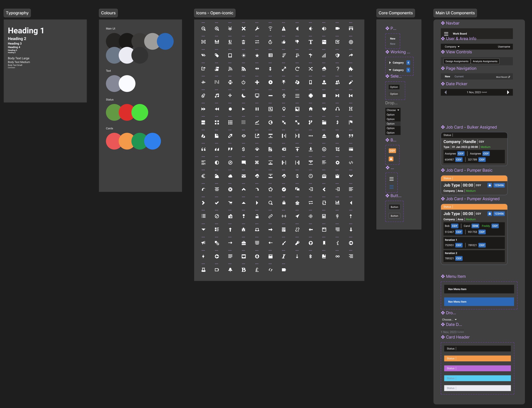Image resolution: width=532 pixels, height=408 pixels.
Task: Open the Choose dropdown in Core Components
Action: click(392, 110)
